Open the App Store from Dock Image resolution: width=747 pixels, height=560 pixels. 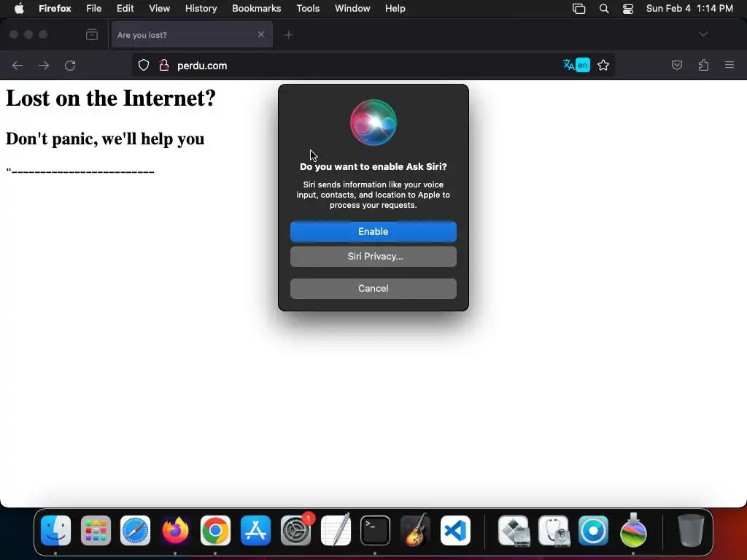[x=255, y=531]
